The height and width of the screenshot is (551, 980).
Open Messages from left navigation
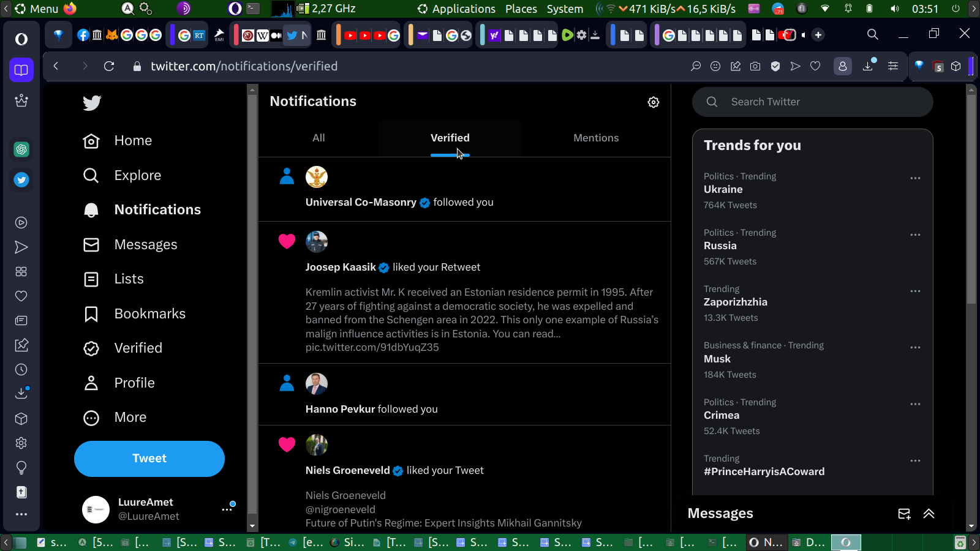pyautogui.click(x=130, y=245)
